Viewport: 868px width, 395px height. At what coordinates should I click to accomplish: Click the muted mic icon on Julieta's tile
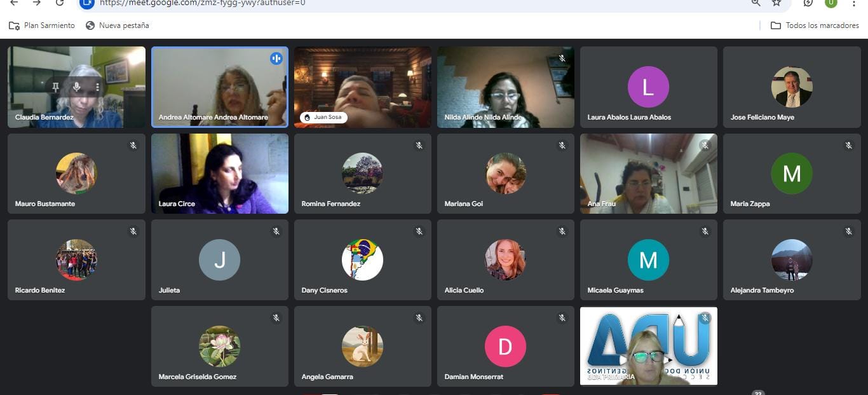pyautogui.click(x=276, y=232)
